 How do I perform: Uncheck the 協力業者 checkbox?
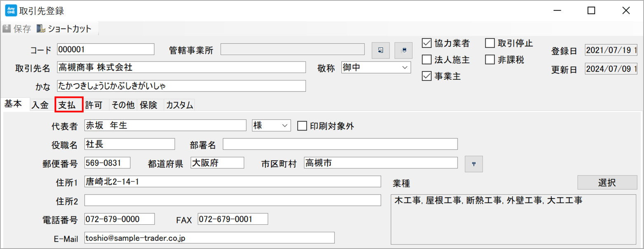tap(427, 43)
